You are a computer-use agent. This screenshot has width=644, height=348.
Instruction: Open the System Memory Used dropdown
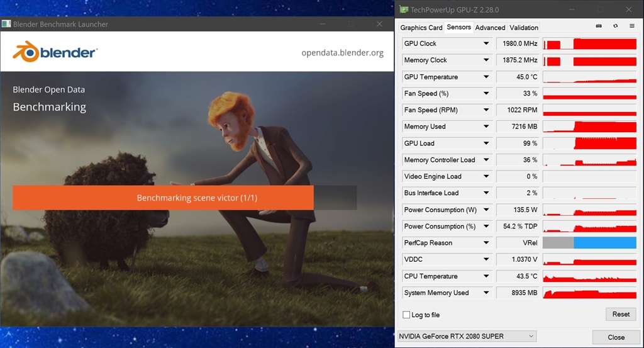click(486, 293)
